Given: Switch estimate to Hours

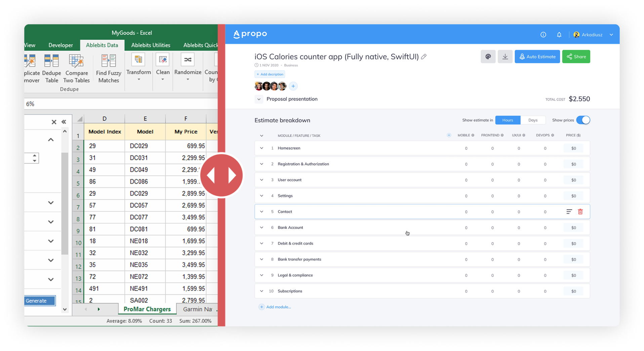Looking at the screenshot, I should tap(508, 120).
